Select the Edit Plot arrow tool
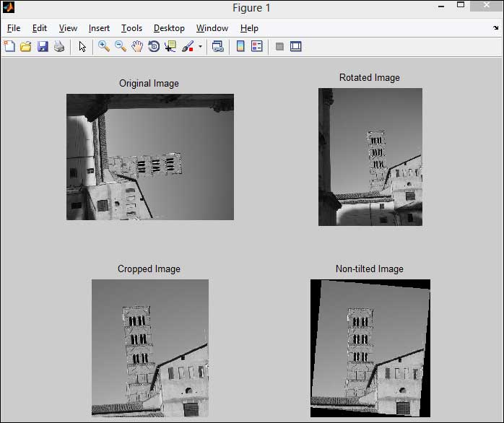Viewport: 504px width, 423px height. click(82, 46)
